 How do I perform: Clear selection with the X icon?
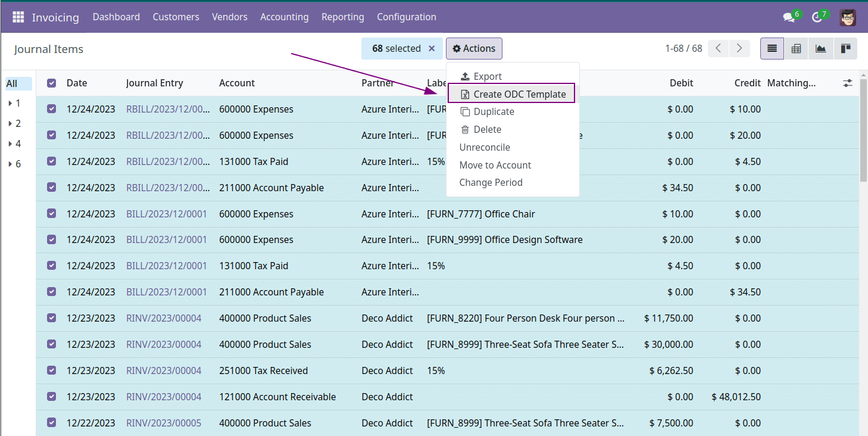pyautogui.click(x=432, y=49)
